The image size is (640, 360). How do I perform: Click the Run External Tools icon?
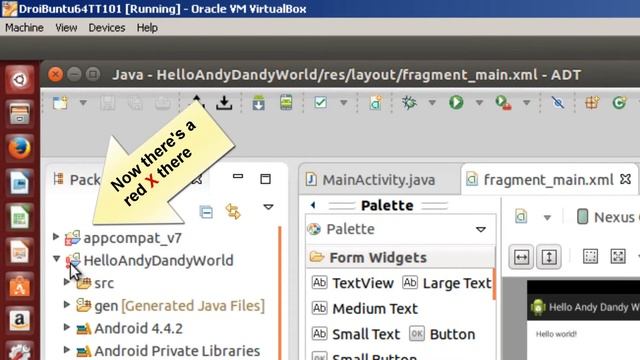click(x=503, y=102)
